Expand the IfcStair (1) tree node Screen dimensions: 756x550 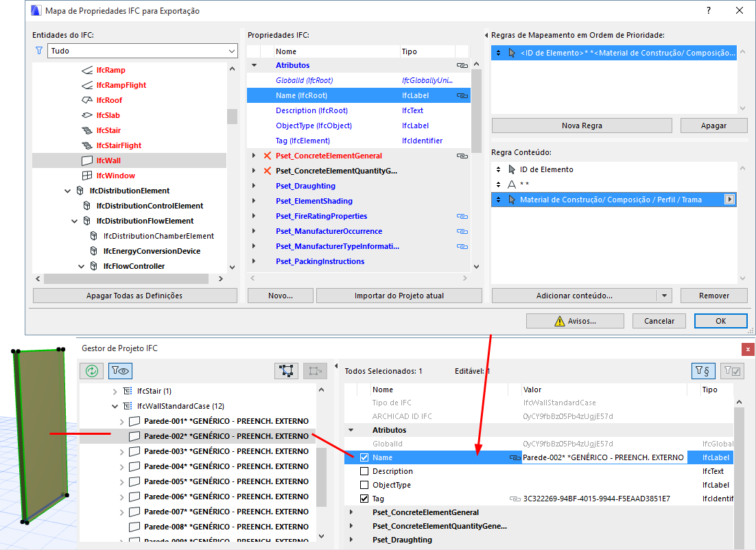coord(115,391)
